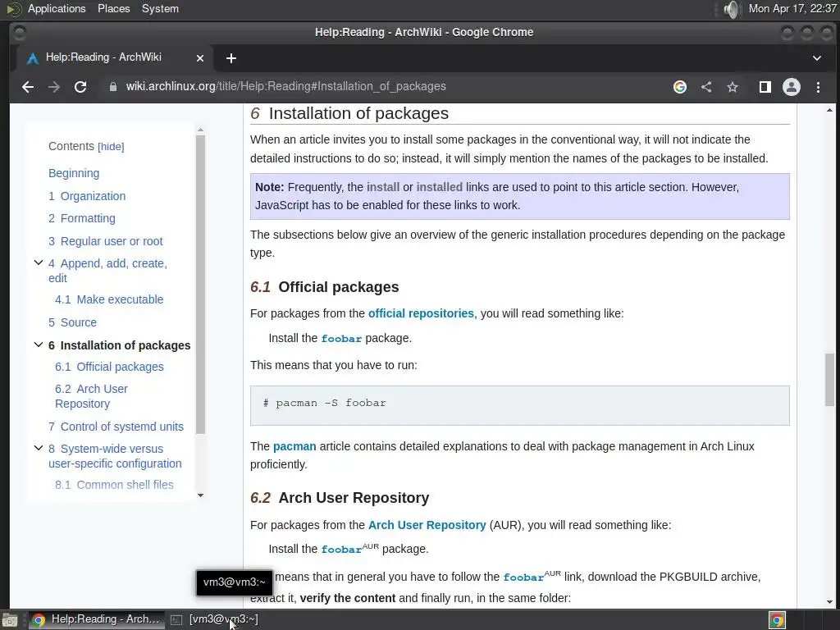The height and width of the screenshot is (630, 840).
Task: Click the foobar package link under 6.1
Action: pyautogui.click(x=341, y=339)
